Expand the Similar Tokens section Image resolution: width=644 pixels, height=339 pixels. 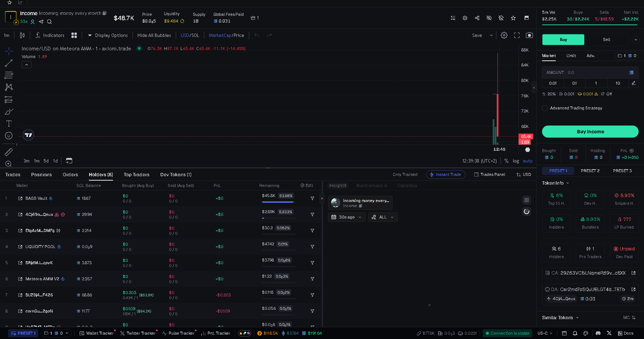point(559,318)
